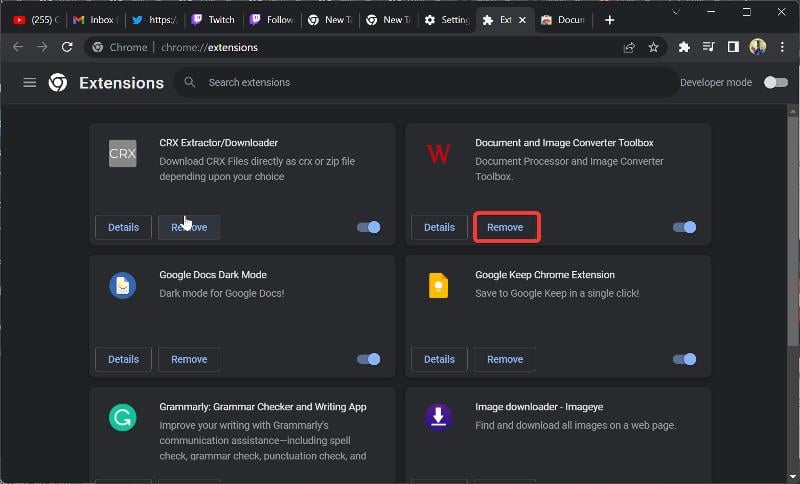800x484 pixels.
Task: Disable Google Keep Chrome Extension toggle
Action: pos(684,359)
